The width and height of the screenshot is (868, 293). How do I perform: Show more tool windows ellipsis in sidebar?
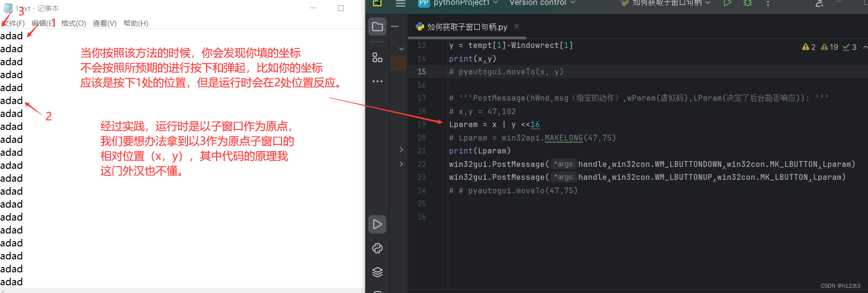coord(377,81)
